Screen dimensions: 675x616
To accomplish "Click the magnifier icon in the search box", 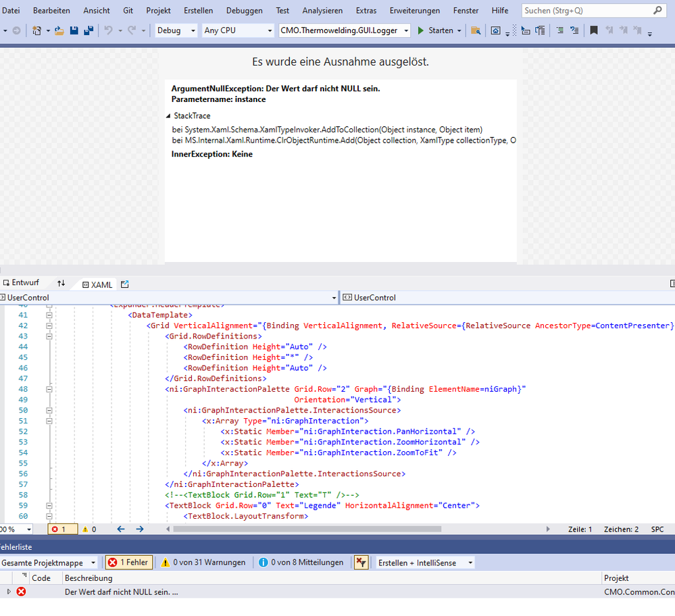I will (657, 10).
